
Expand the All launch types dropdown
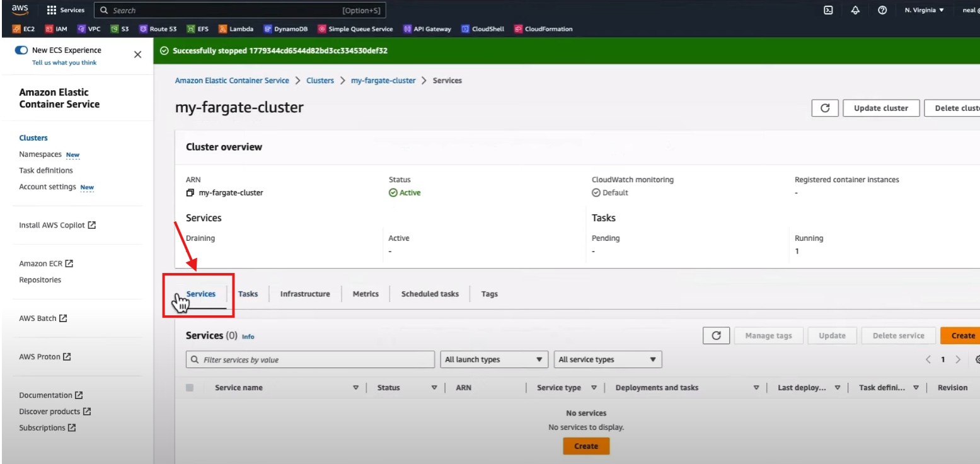(493, 359)
